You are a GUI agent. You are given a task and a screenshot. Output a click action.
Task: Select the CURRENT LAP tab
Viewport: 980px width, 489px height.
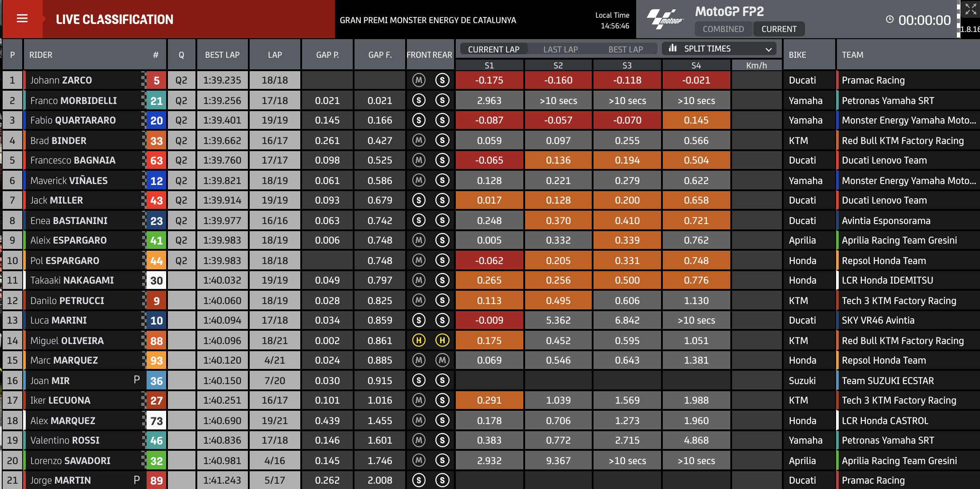(494, 49)
